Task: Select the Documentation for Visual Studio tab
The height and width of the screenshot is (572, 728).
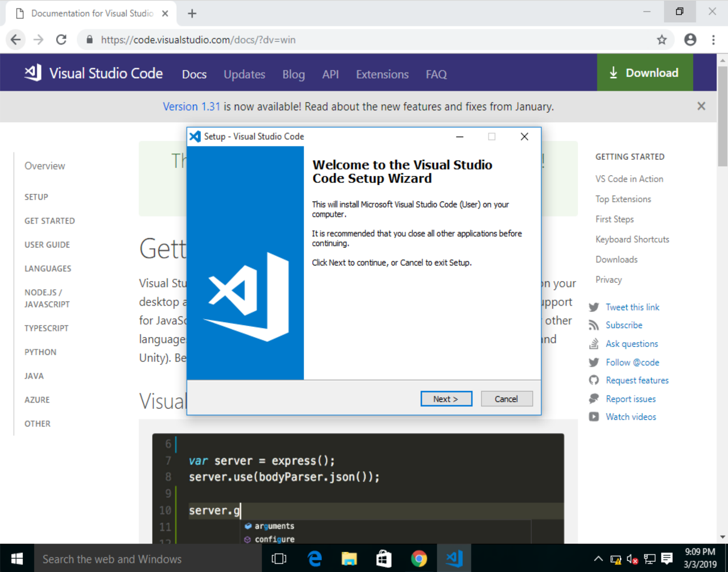Action: [92, 14]
